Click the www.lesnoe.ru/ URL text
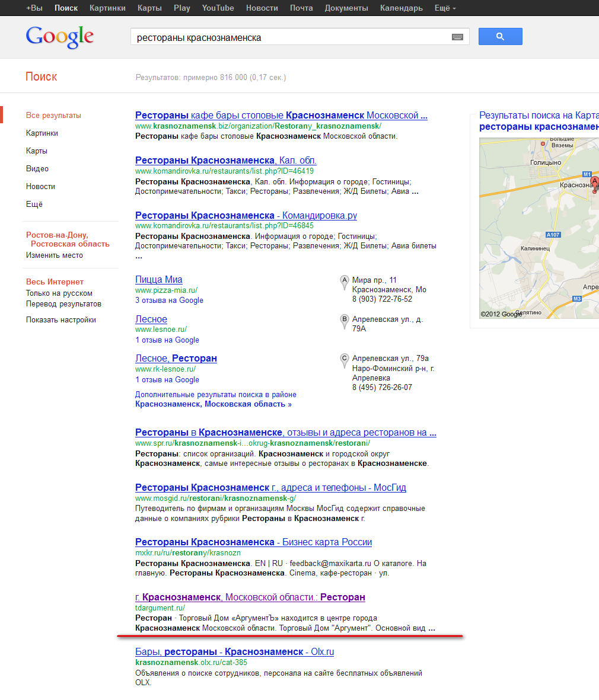599x700 pixels. (161, 330)
